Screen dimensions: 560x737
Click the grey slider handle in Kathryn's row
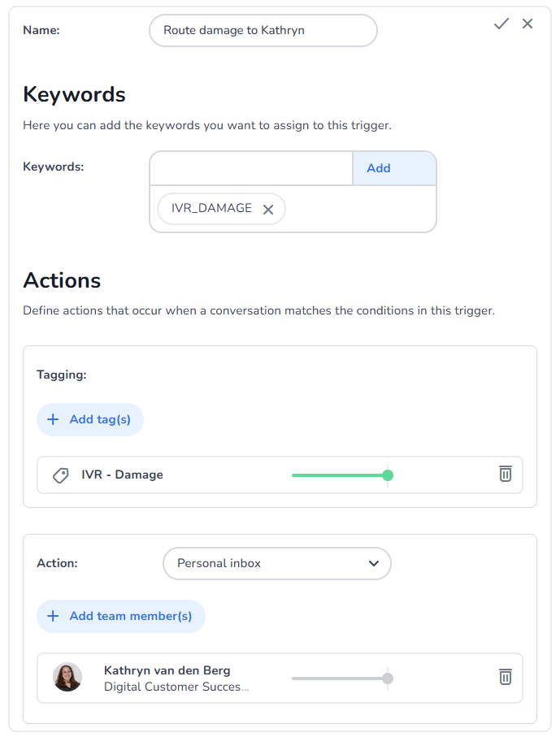(388, 678)
